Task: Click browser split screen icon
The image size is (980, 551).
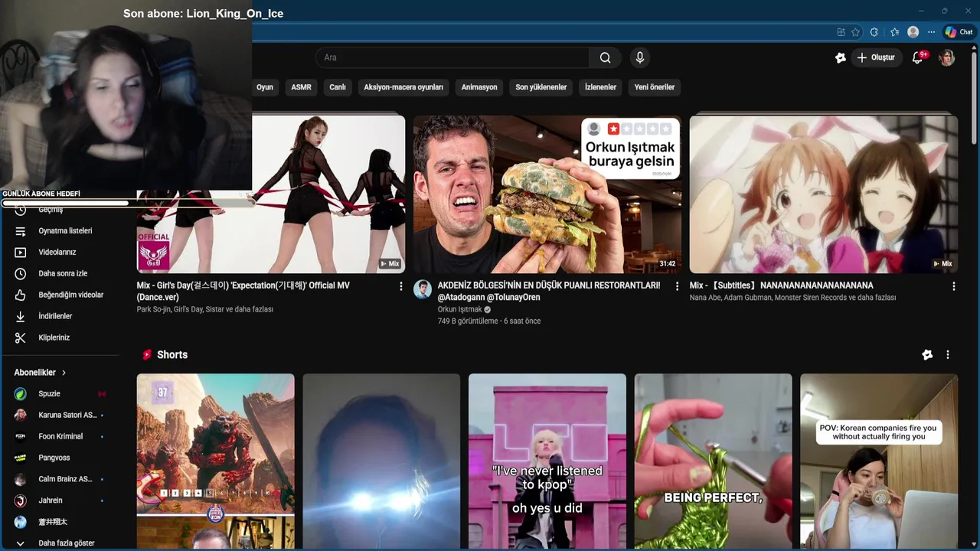Action: click(x=841, y=32)
